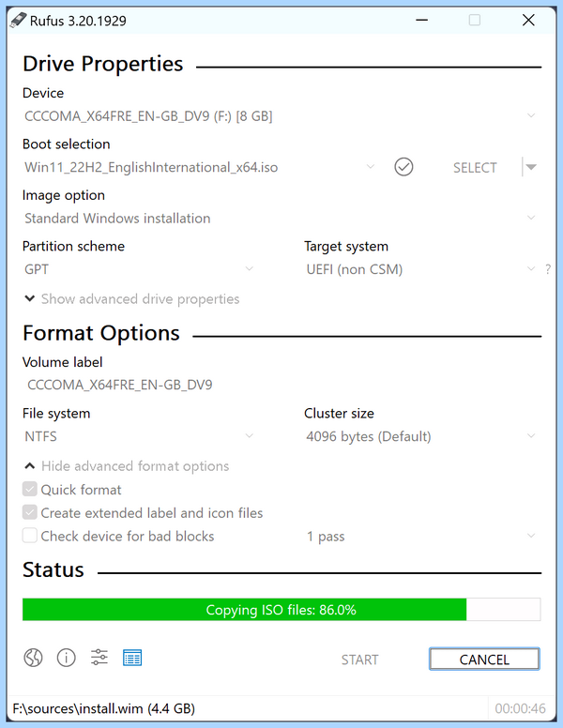Screen dimensions: 563x728
Task: Click the Status heading
Action: (53, 569)
